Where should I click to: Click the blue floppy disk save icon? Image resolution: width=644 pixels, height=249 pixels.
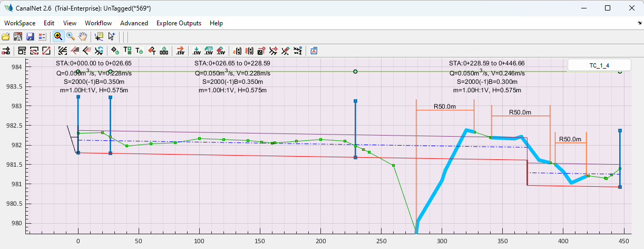[x=30, y=36]
